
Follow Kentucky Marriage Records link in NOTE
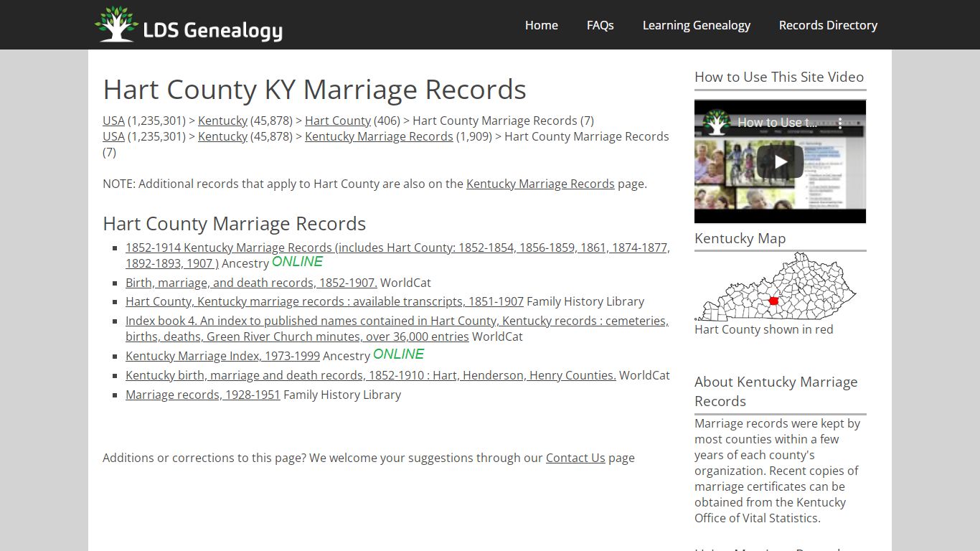pos(540,184)
